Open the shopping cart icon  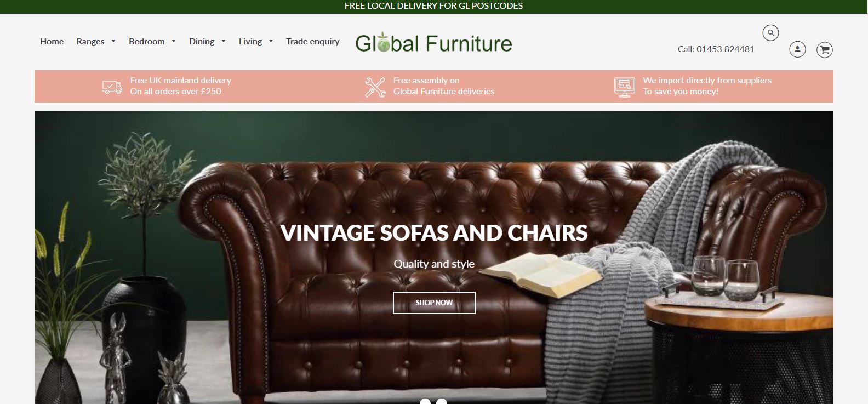click(825, 49)
